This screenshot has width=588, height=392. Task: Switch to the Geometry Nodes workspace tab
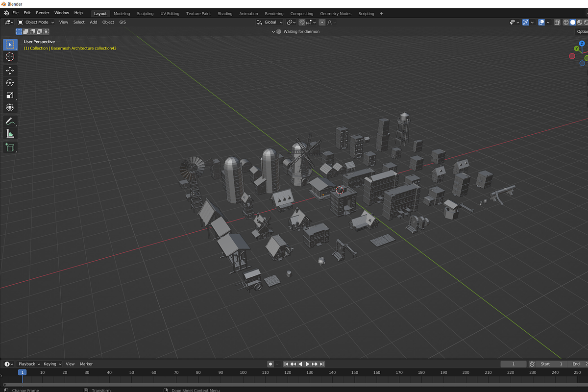click(x=336, y=14)
